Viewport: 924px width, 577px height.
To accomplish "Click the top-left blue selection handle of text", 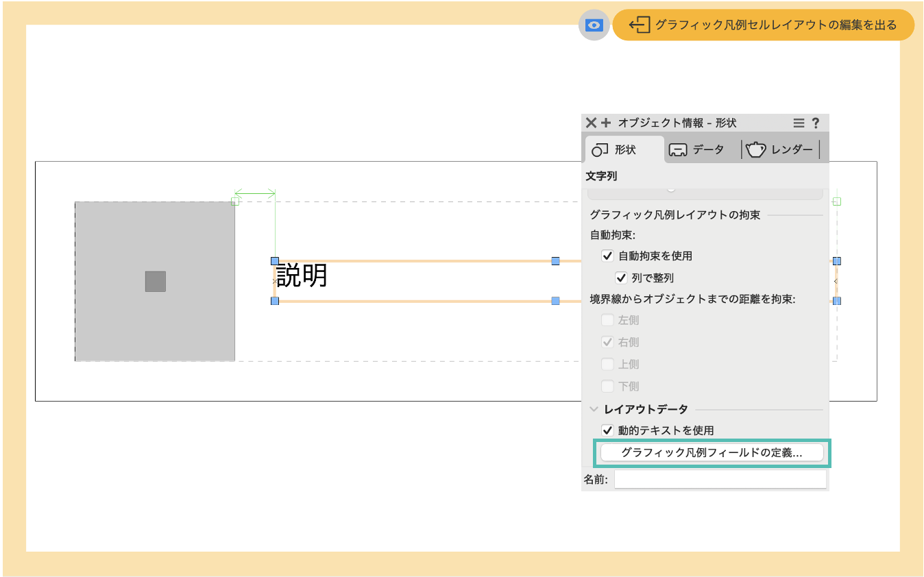I will tap(275, 261).
